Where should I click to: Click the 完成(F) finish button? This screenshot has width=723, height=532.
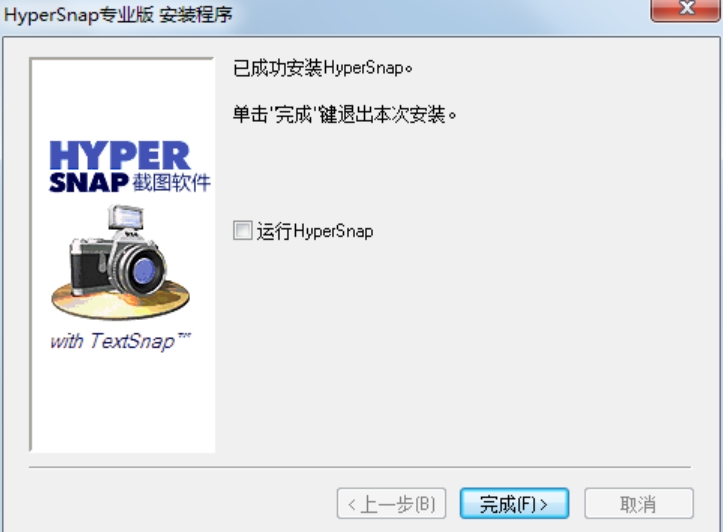point(514,503)
